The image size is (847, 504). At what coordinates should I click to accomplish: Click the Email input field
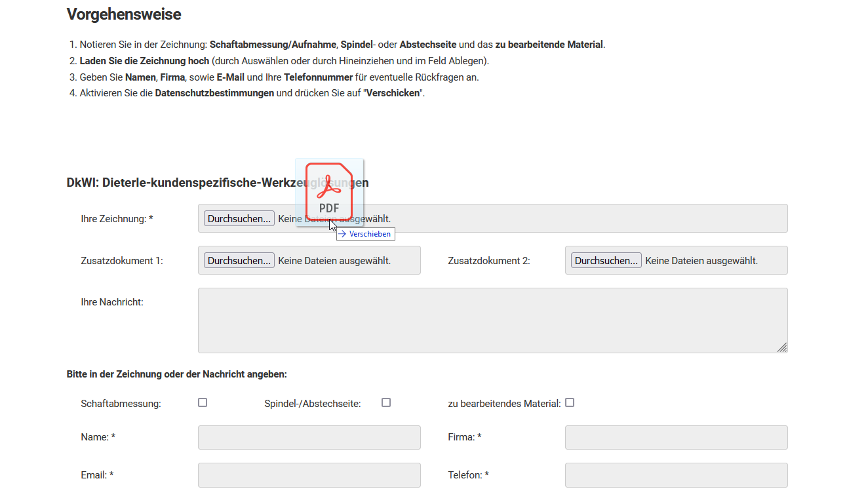[309, 475]
